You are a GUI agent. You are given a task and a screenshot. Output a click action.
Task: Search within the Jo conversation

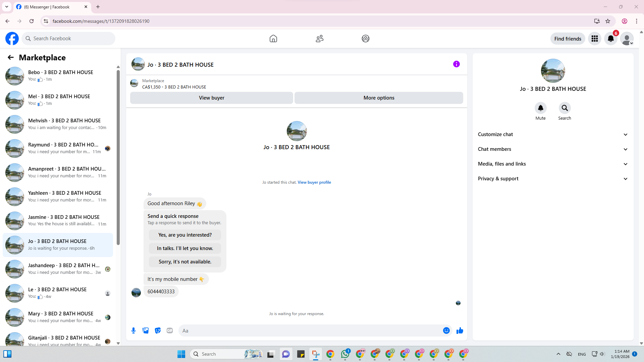tap(565, 108)
